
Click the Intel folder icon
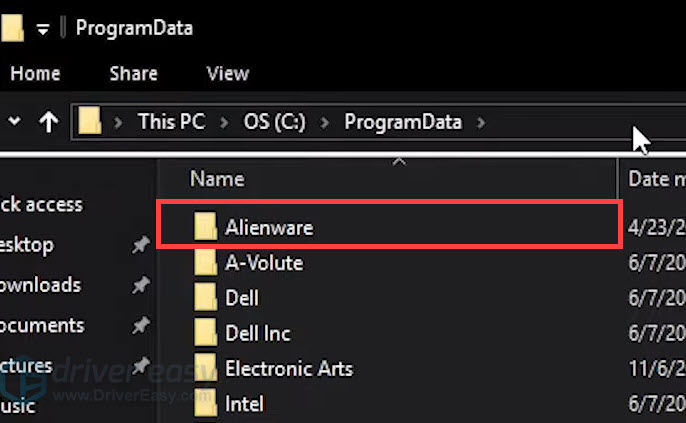205,403
